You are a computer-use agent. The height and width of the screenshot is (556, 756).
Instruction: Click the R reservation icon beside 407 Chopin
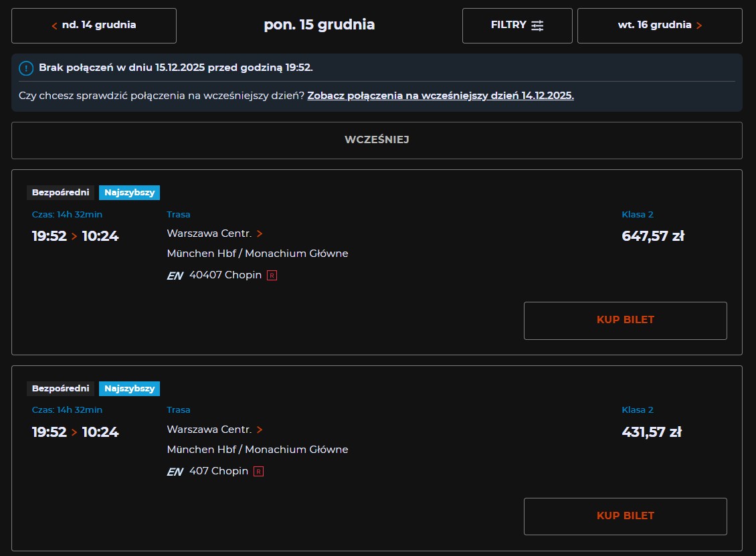258,472
